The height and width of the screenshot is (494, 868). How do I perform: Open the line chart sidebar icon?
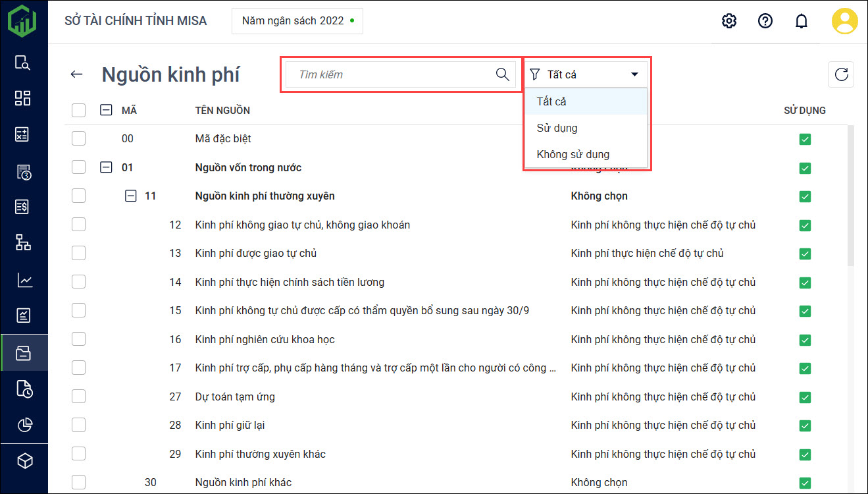24,280
